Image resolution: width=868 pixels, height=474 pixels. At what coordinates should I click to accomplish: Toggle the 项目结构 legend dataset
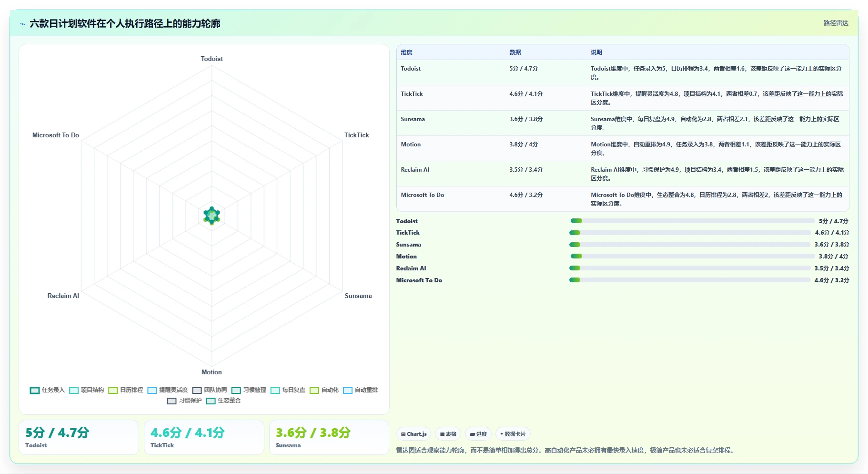87,390
